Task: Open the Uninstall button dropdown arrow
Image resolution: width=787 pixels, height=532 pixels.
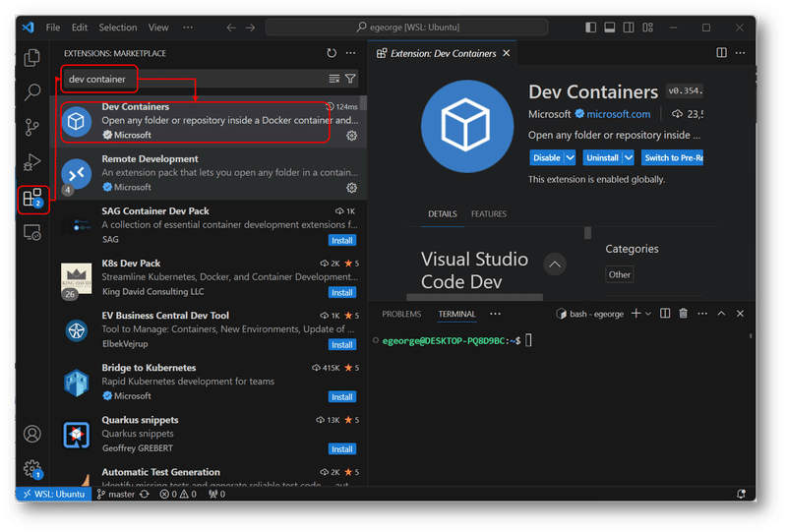Action: tap(629, 157)
